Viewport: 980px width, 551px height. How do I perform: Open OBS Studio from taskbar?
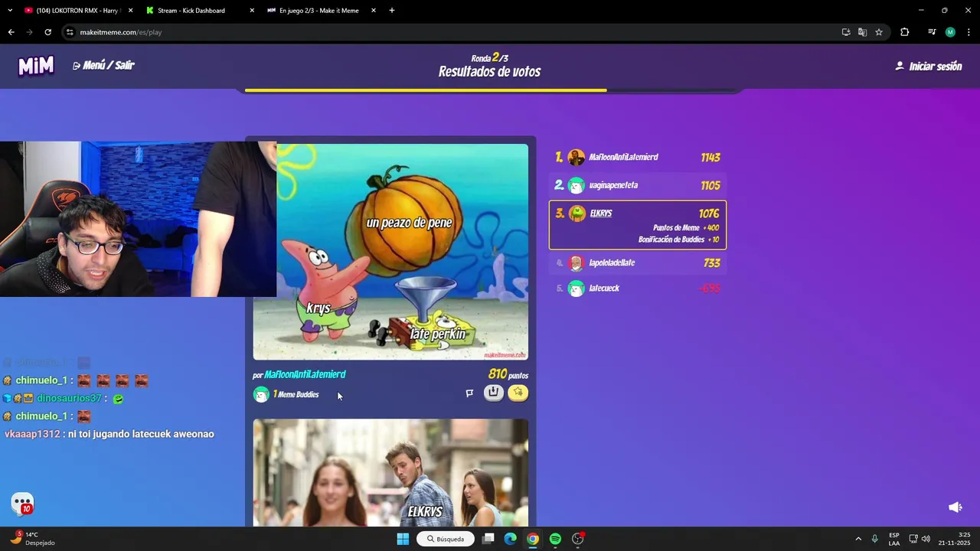coord(578,539)
